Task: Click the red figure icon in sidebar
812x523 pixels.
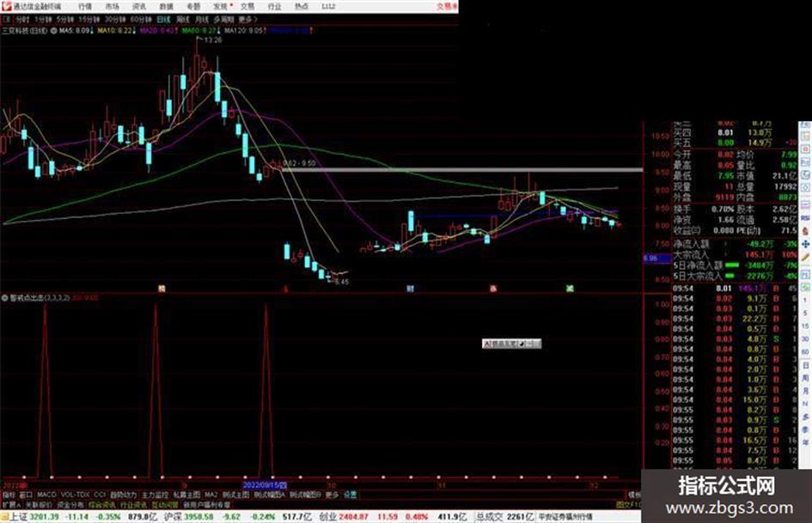Action: coord(805,231)
